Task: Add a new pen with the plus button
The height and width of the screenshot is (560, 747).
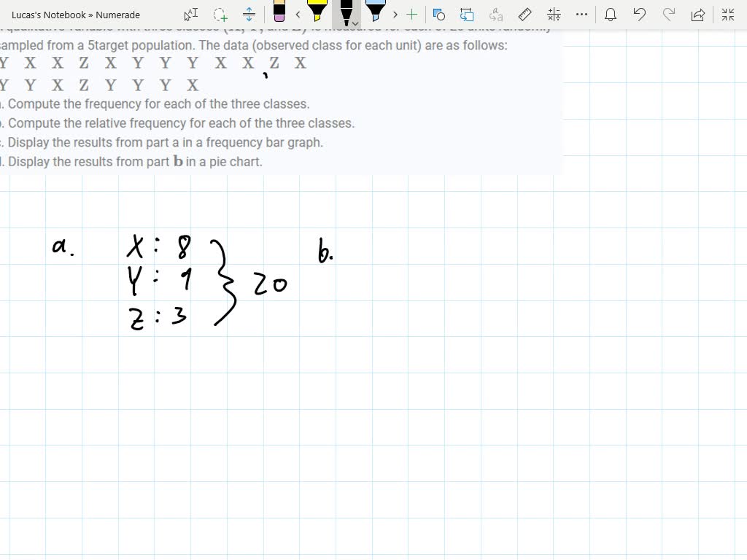Action: click(411, 13)
